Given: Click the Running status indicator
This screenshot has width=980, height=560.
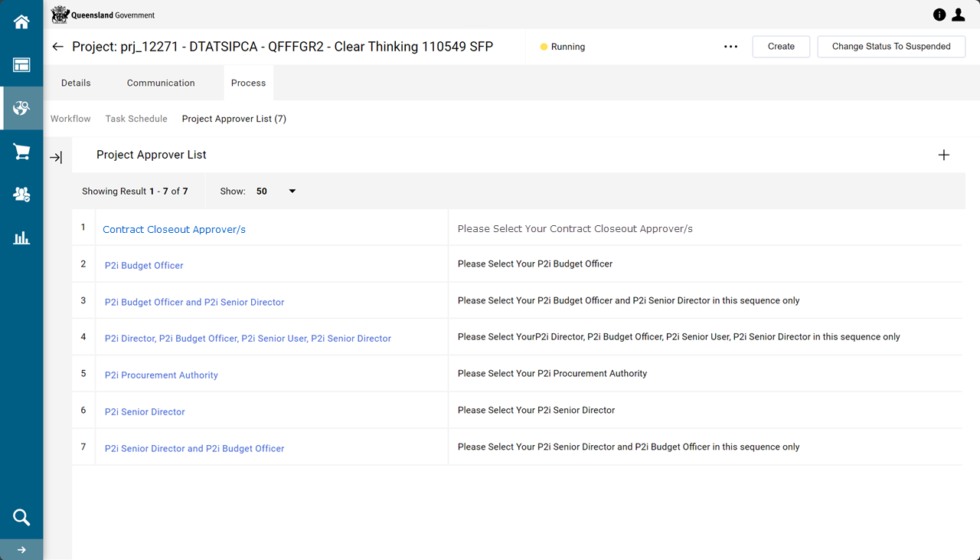Looking at the screenshot, I should pyautogui.click(x=563, y=47).
